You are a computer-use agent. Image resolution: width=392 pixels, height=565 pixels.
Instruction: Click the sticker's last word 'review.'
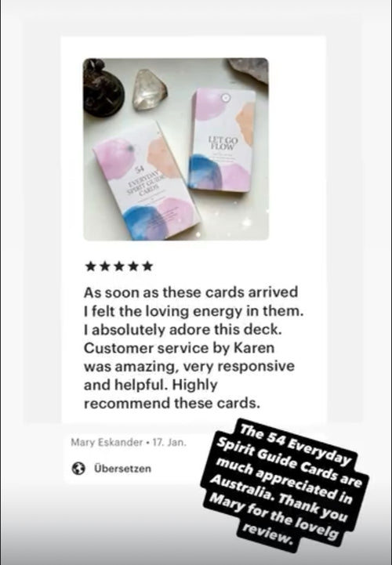tap(267, 534)
